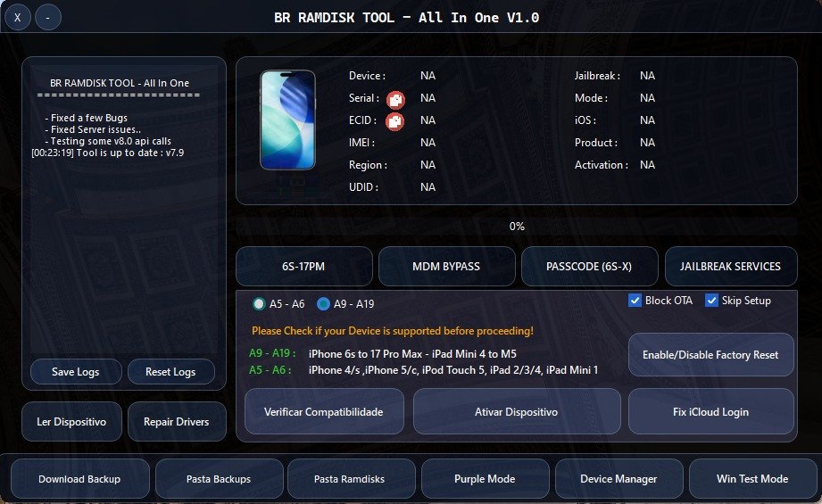Click the 'Tool is up to date : v7.9' log line
Viewport: 822px width, 504px height.
click(x=108, y=153)
